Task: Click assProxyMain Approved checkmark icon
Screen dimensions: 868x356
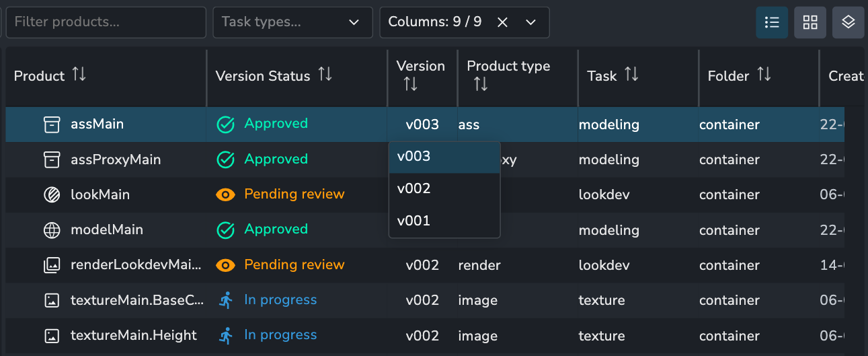Action: (225, 159)
